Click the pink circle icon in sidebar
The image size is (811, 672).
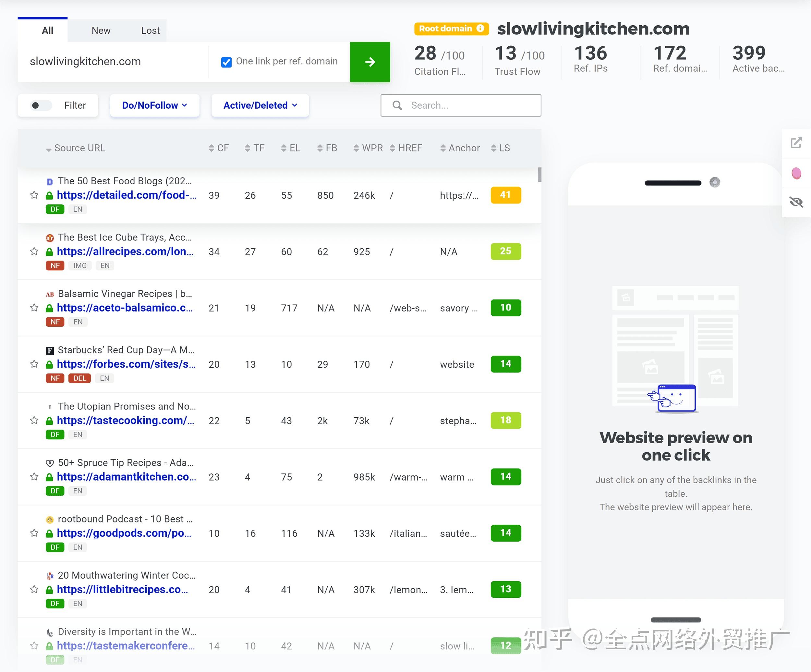pos(796,173)
